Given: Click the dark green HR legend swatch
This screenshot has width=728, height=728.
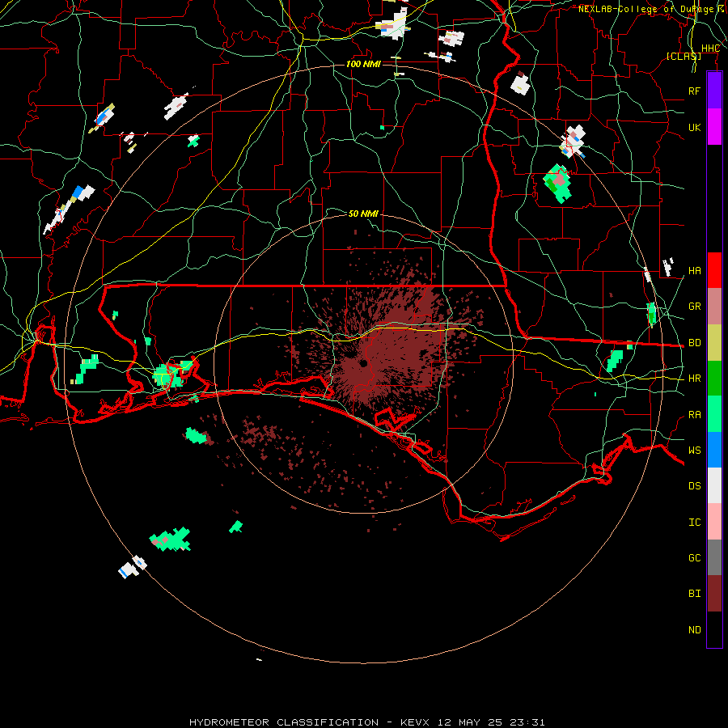Looking at the screenshot, I should [714, 378].
